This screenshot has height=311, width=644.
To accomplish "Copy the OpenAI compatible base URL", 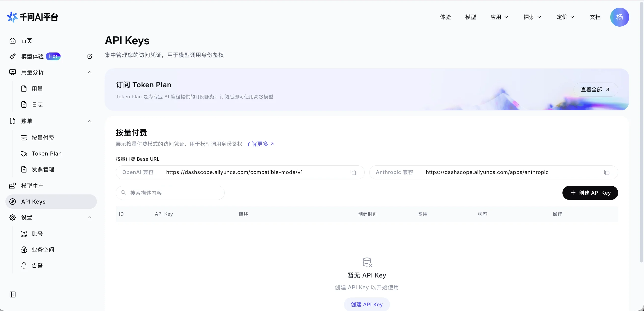I will pos(353,173).
